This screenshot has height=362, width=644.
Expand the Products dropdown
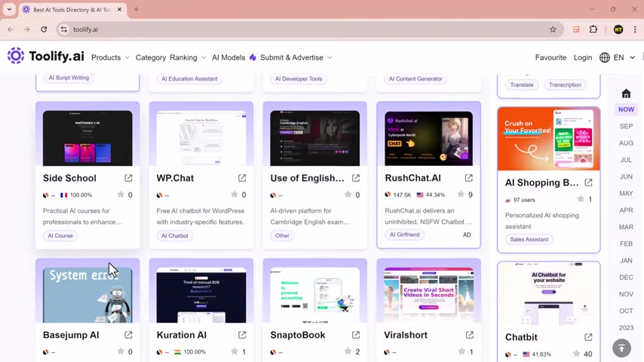(110, 57)
